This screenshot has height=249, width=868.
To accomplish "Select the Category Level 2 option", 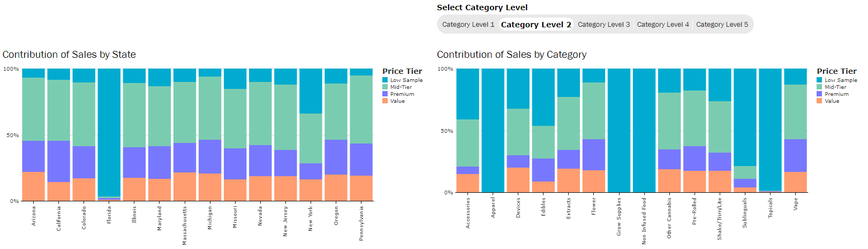I will 535,25.
